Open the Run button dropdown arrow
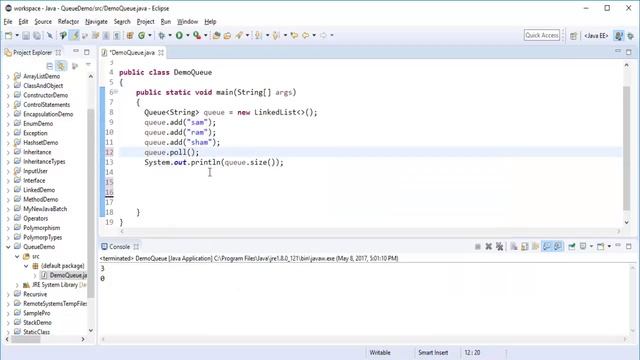640x360 pixels. [187, 36]
